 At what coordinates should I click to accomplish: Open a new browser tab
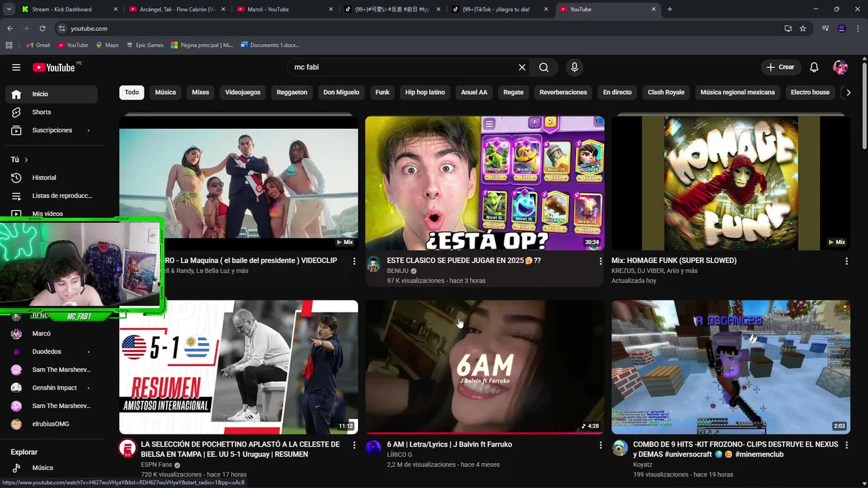(670, 9)
